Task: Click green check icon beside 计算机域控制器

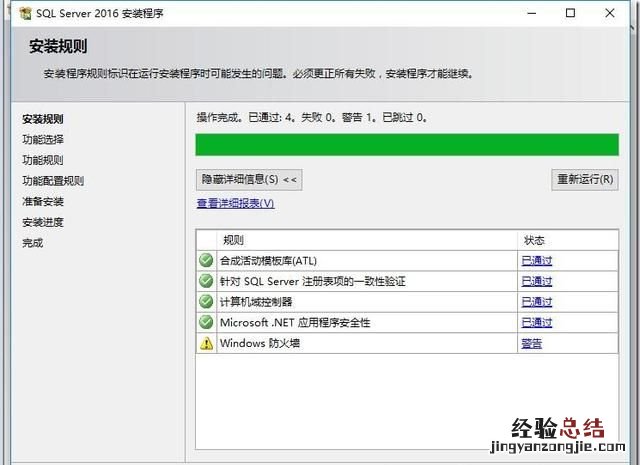Action: 206,302
